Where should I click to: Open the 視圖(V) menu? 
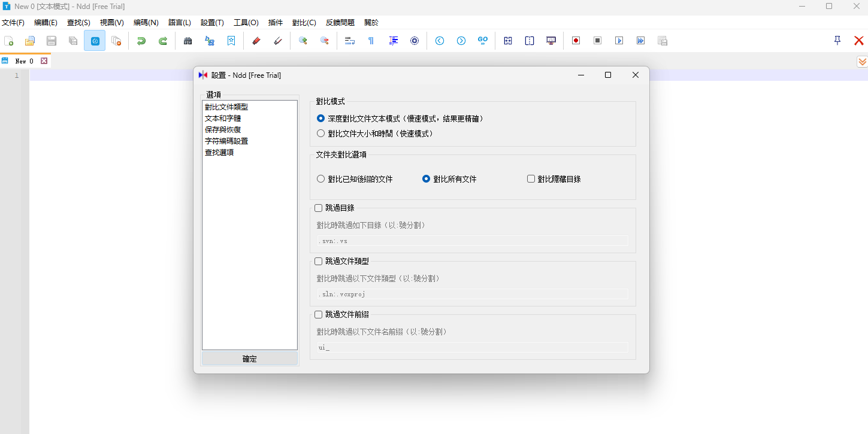click(111, 23)
